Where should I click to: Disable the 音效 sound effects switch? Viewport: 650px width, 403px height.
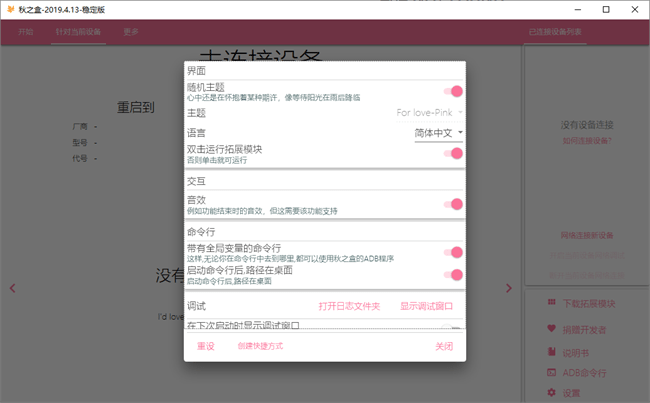click(x=455, y=204)
